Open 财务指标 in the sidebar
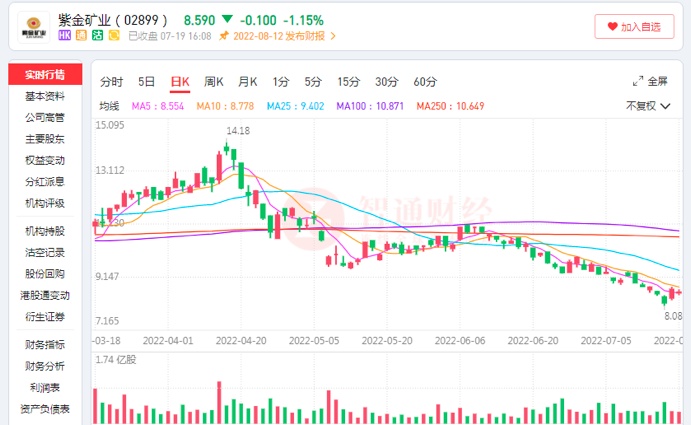Screen dimensions: 691x425 click(45, 344)
